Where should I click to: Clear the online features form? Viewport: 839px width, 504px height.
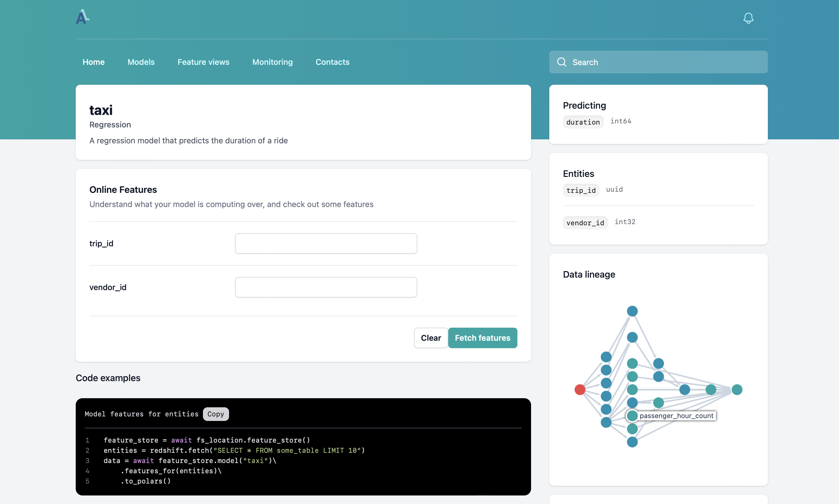coord(431,338)
